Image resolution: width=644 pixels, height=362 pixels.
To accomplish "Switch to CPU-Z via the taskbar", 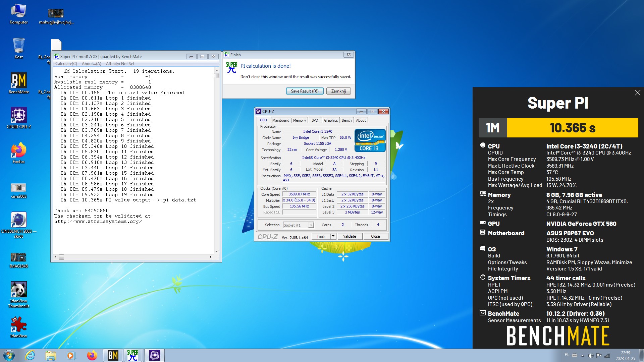I will pos(154,355).
